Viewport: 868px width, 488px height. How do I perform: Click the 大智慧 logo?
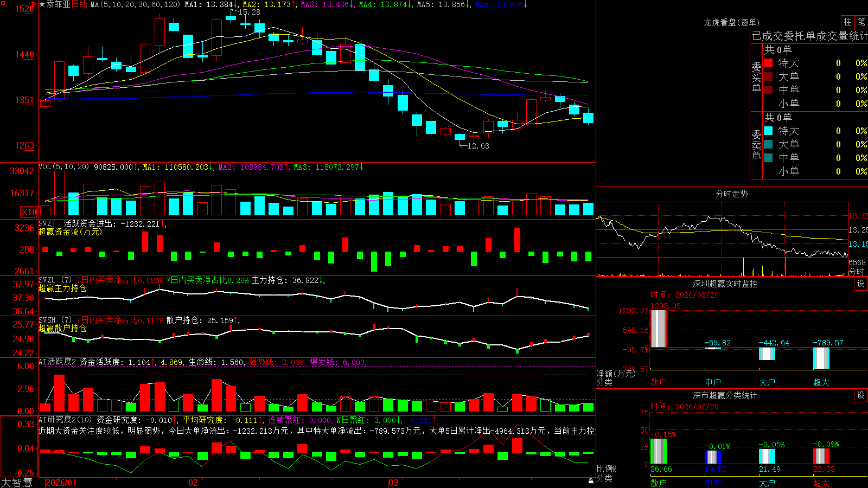tap(17, 483)
